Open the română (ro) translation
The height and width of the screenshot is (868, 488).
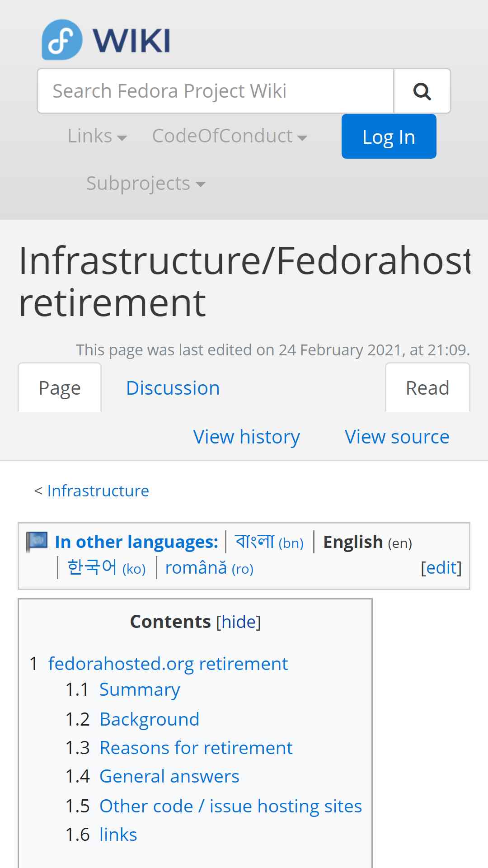click(x=209, y=568)
